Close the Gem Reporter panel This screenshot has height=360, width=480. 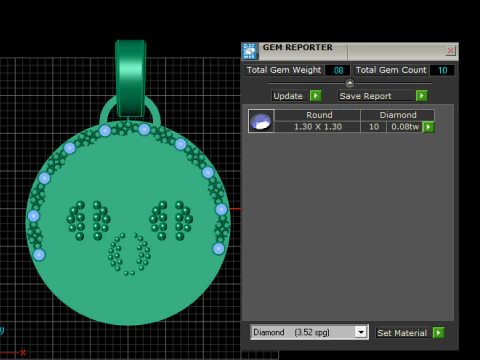[x=450, y=51]
